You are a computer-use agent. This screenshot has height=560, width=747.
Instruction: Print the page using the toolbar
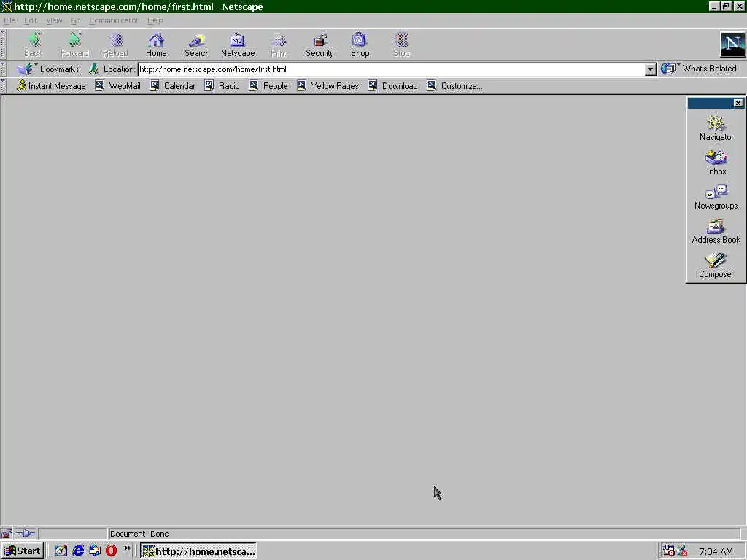click(279, 44)
